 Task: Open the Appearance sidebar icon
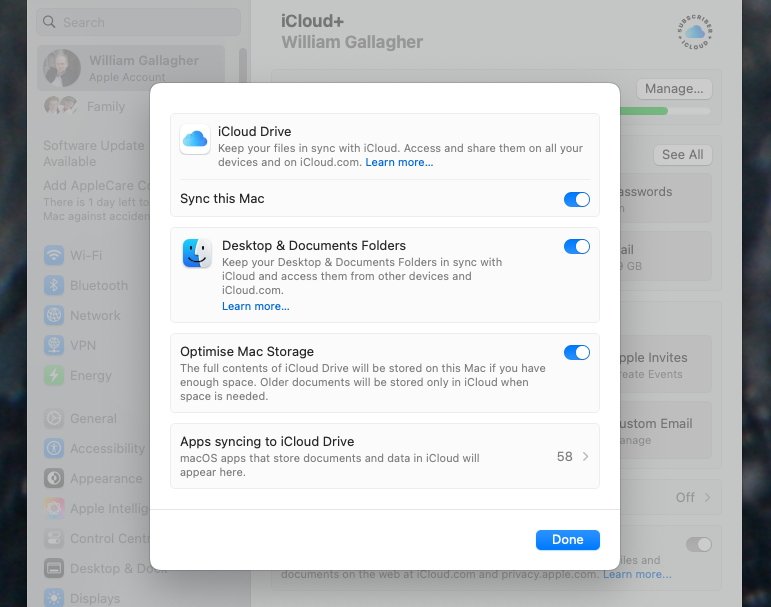tap(54, 478)
